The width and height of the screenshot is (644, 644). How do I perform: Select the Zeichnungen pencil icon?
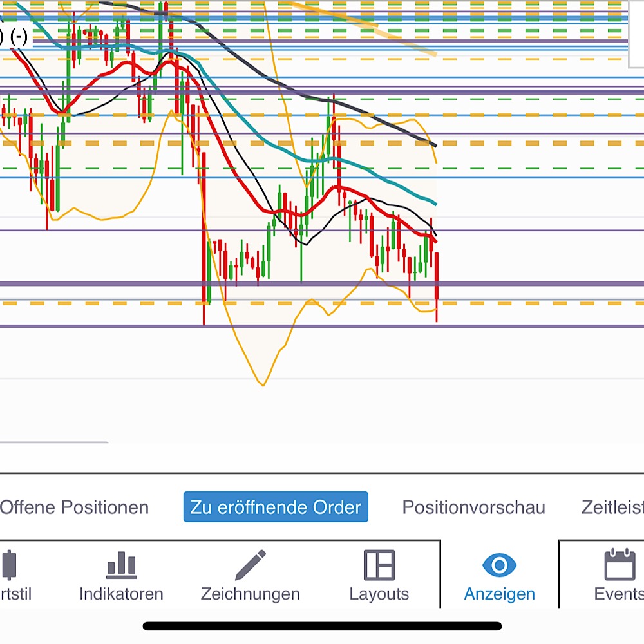click(x=250, y=565)
